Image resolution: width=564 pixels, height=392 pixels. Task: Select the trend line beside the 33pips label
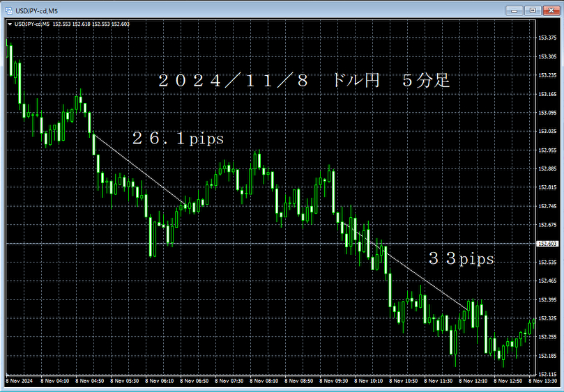coord(404,265)
